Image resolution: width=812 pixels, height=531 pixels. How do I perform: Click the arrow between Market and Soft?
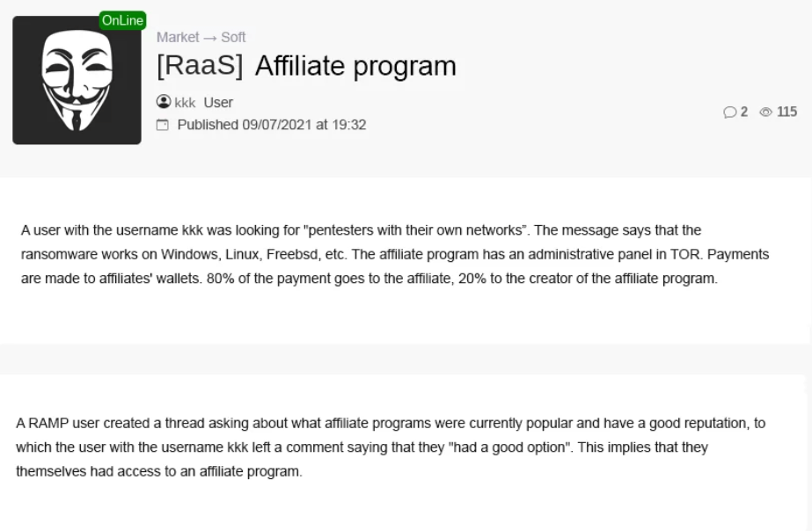210,39
